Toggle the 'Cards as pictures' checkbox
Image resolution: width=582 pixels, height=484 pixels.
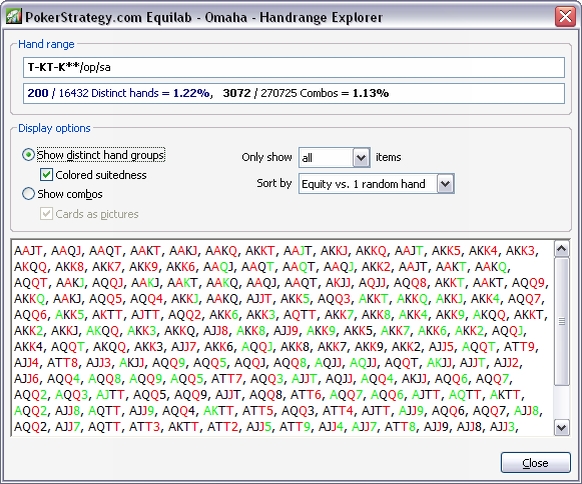coord(46,214)
